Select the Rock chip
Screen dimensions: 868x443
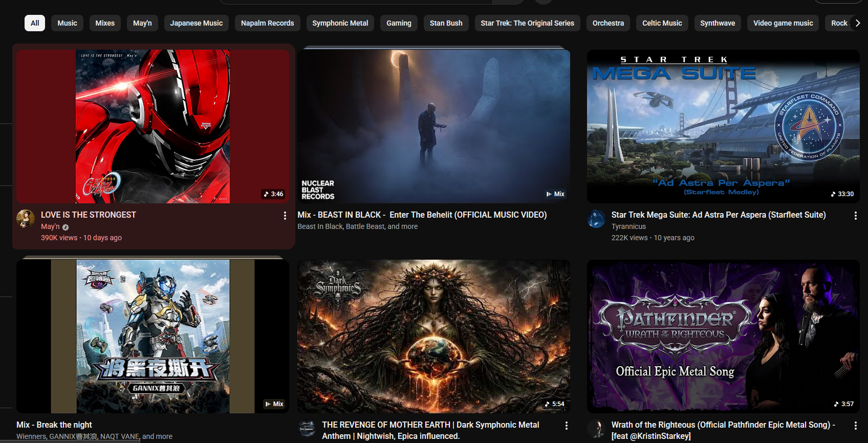[839, 23]
